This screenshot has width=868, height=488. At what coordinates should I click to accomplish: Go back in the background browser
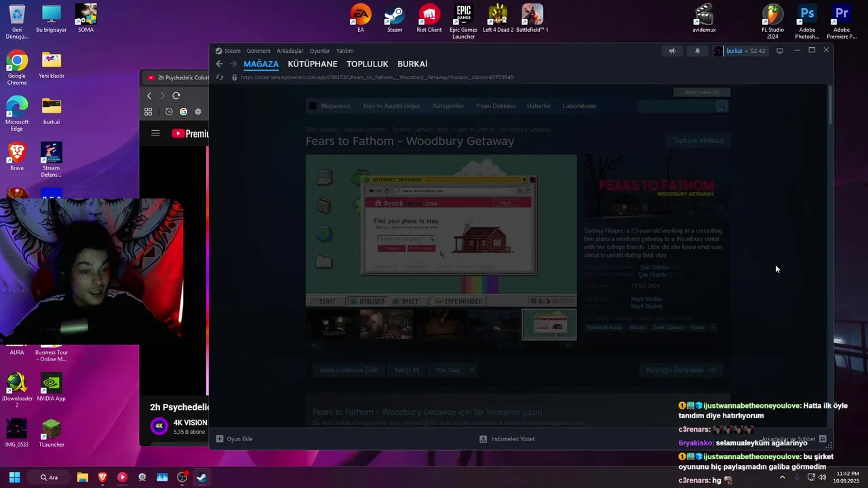(149, 96)
